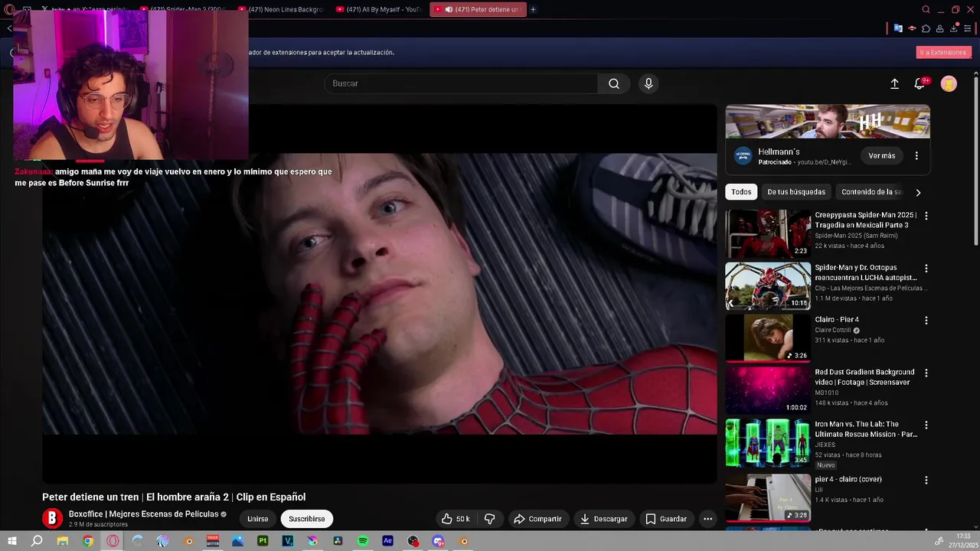
Task: Select the Peter detiene un tren tab
Action: (478, 9)
